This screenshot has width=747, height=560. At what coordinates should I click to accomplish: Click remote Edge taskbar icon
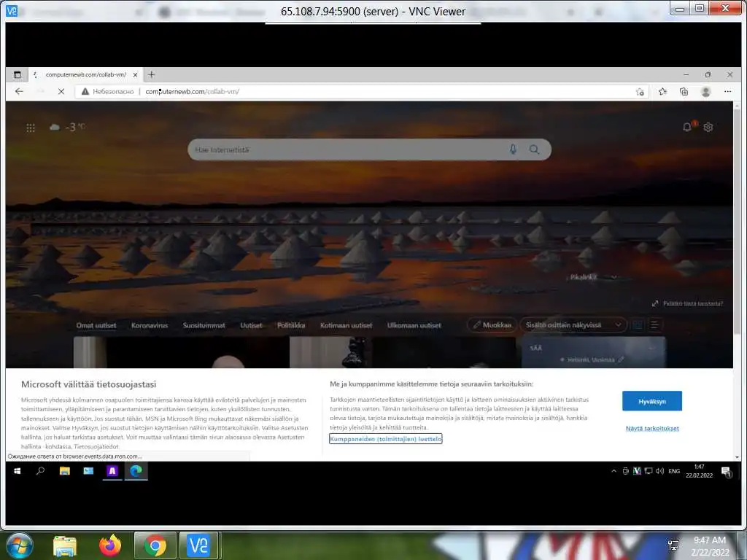tap(136, 471)
